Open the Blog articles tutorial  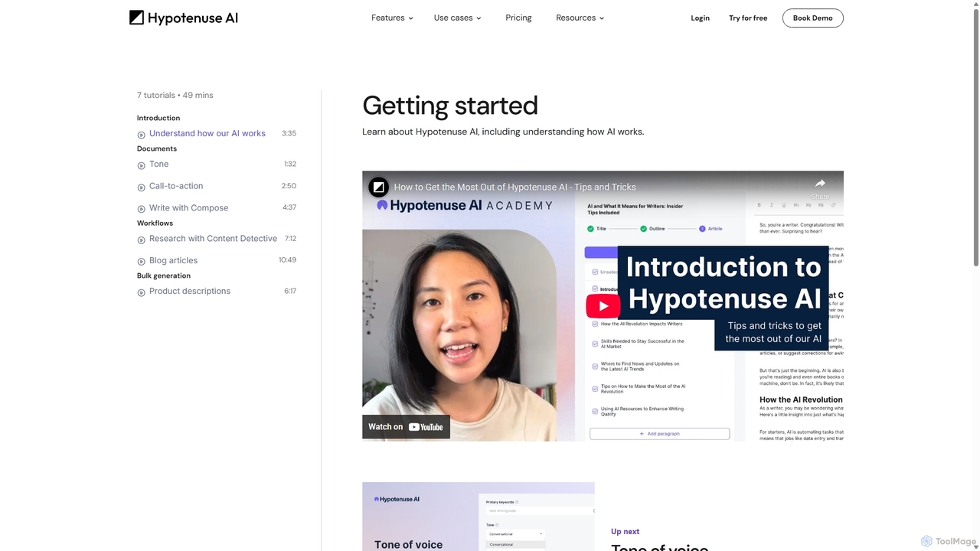point(173,260)
